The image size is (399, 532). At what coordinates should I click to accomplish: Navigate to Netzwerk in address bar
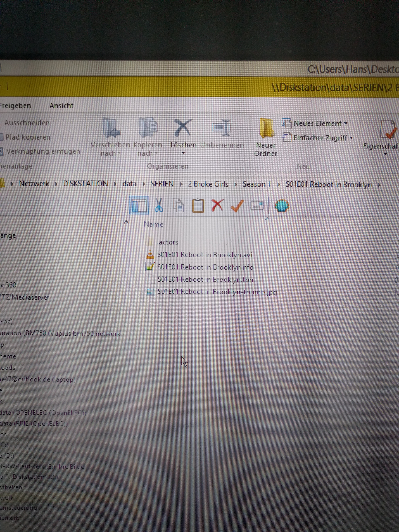click(34, 184)
